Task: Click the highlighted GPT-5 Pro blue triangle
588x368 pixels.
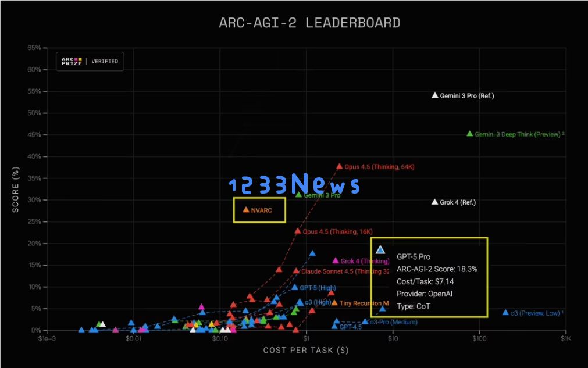Action: (380, 249)
